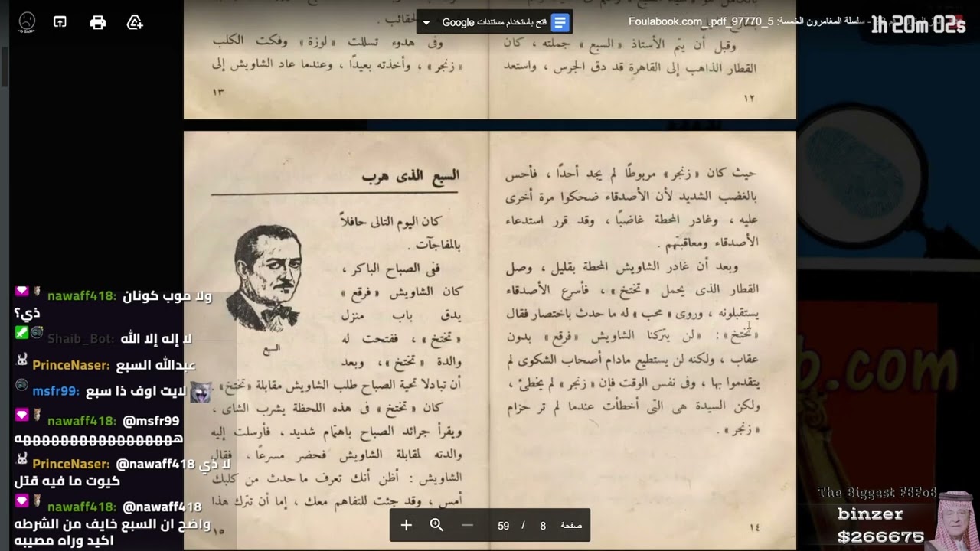
Task: Click the emote image in msfr99's message
Action: (x=201, y=393)
